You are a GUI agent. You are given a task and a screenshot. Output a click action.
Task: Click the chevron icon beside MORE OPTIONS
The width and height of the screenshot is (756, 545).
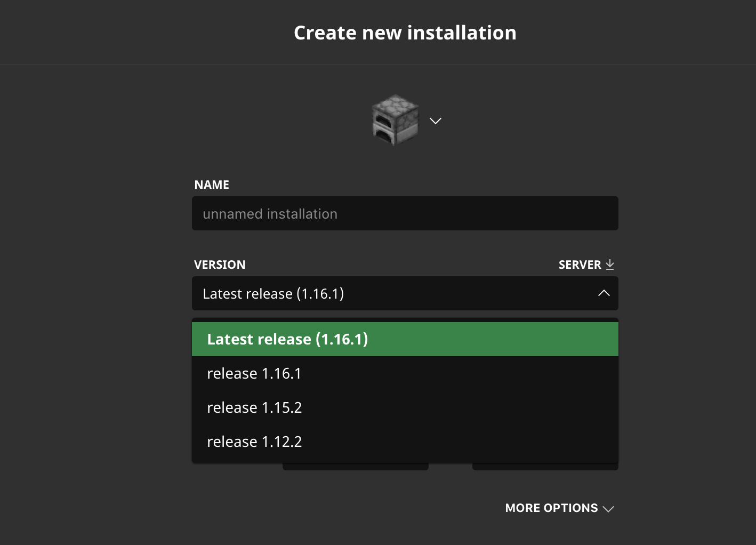[x=608, y=509]
